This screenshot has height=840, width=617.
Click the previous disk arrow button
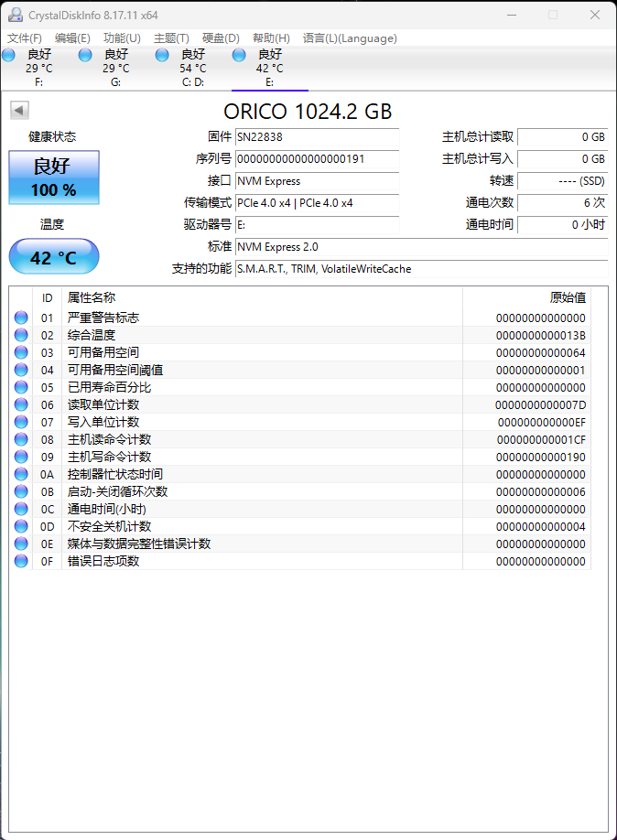pyautogui.click(x=19, y=111)
